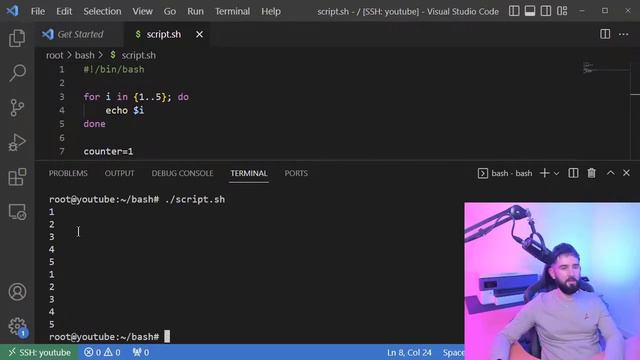Viewport: 640px width, 360px height.
Task: Open Customize Layout icon
Action: tap(562, 11)
